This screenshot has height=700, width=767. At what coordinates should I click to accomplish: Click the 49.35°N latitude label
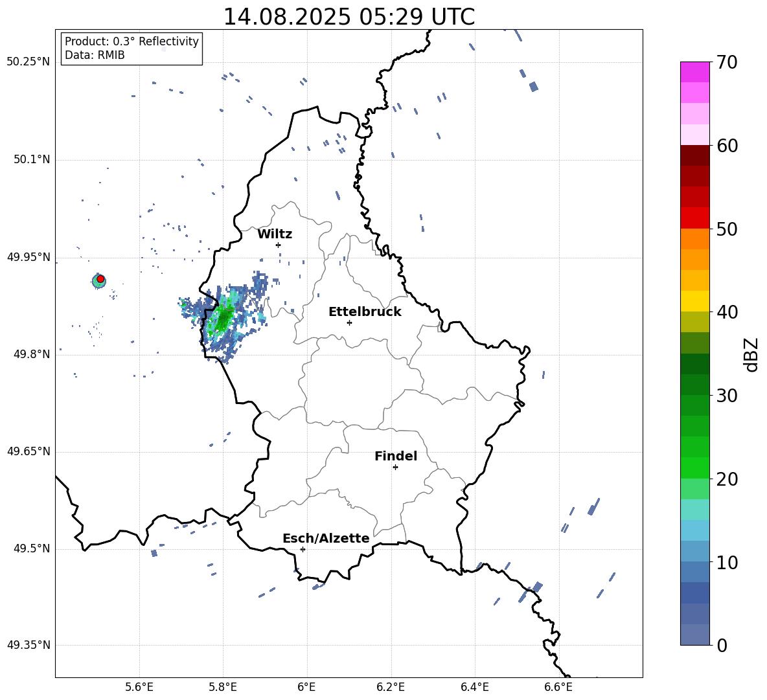(x=29, y=645)
